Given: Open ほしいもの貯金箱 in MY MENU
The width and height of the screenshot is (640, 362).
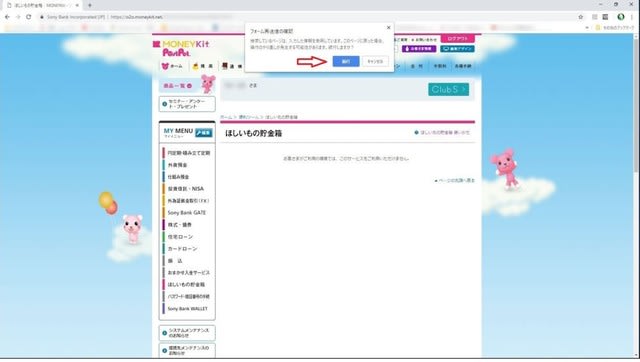Looking at the screenshot, I should (x=188, y=284).
